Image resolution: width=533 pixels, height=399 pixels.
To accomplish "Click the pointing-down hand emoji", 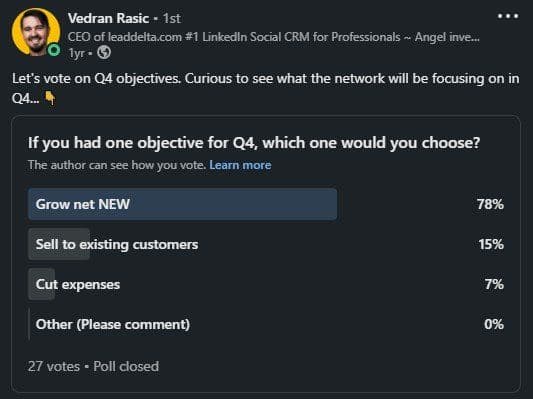I will point(50,99).
